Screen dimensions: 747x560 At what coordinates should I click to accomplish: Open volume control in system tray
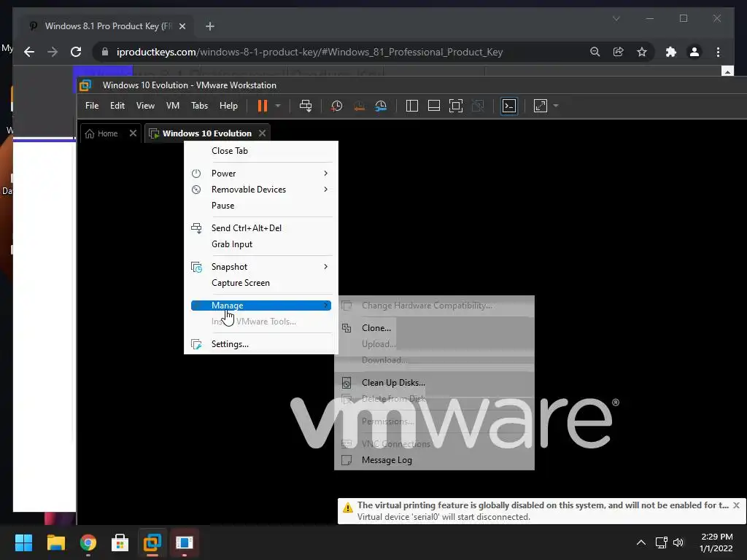(678, 542)
